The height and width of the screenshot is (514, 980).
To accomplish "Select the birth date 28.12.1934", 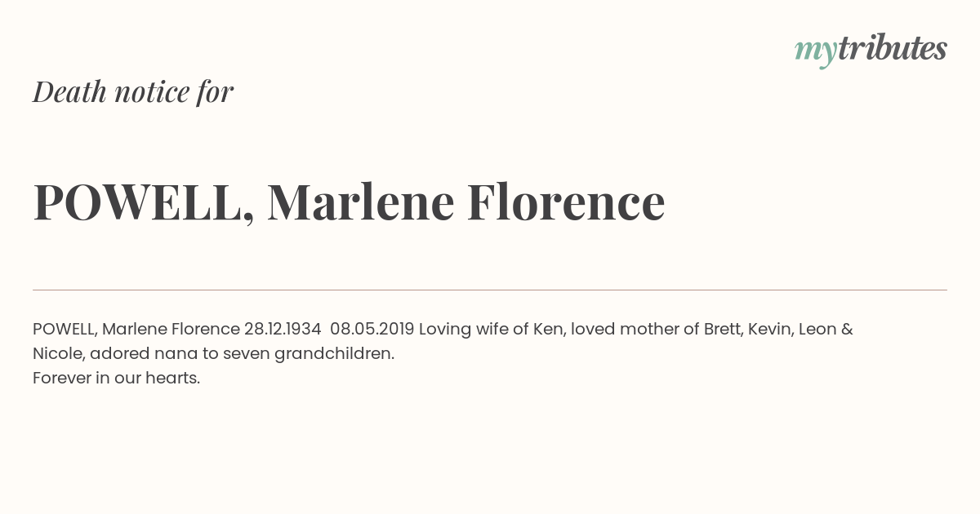I will click(x=283, y=330).
